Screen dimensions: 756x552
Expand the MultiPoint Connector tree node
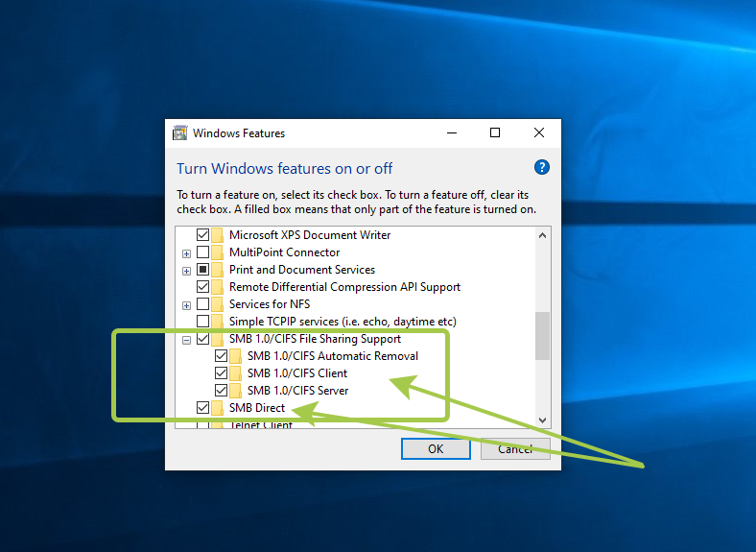coord(186,253)
